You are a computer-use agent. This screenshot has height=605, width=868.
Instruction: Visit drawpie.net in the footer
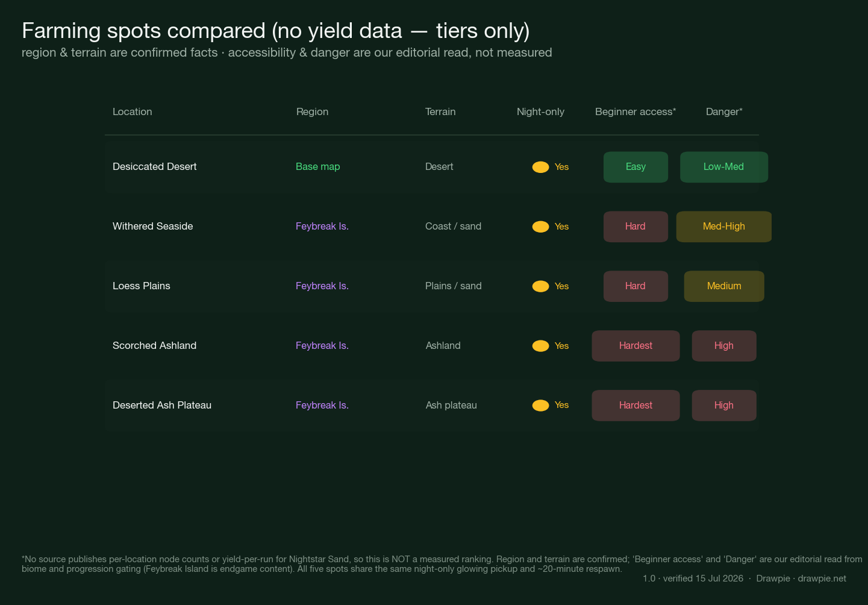(x=822, y=578)
